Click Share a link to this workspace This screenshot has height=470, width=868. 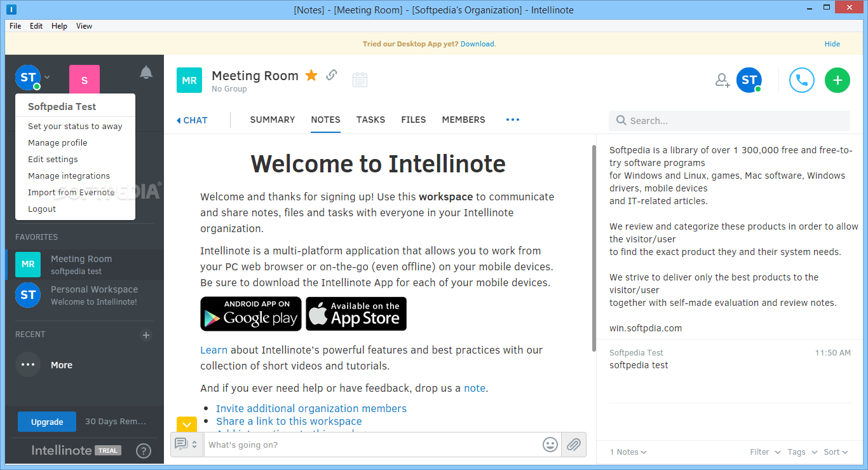289,421
